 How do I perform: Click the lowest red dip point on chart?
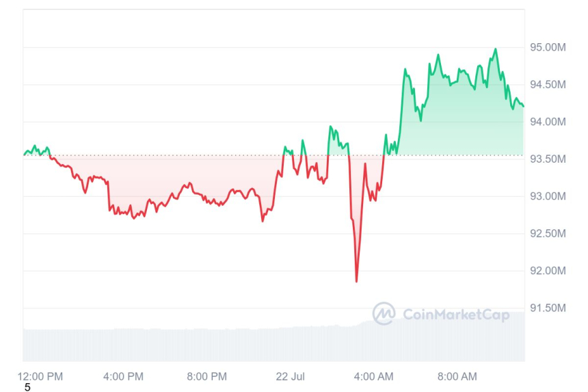tap(356, 280)
